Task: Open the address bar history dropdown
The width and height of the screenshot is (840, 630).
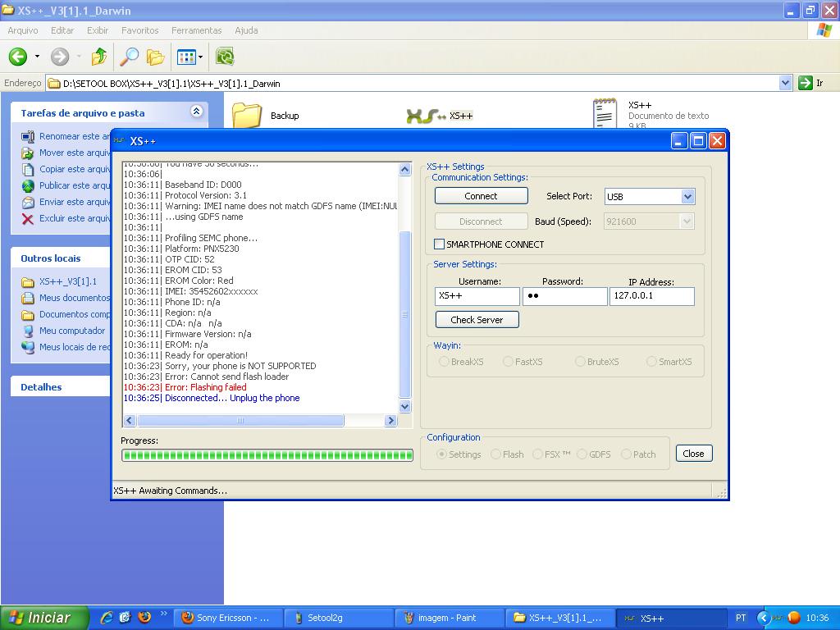Action: click(785, 83)
